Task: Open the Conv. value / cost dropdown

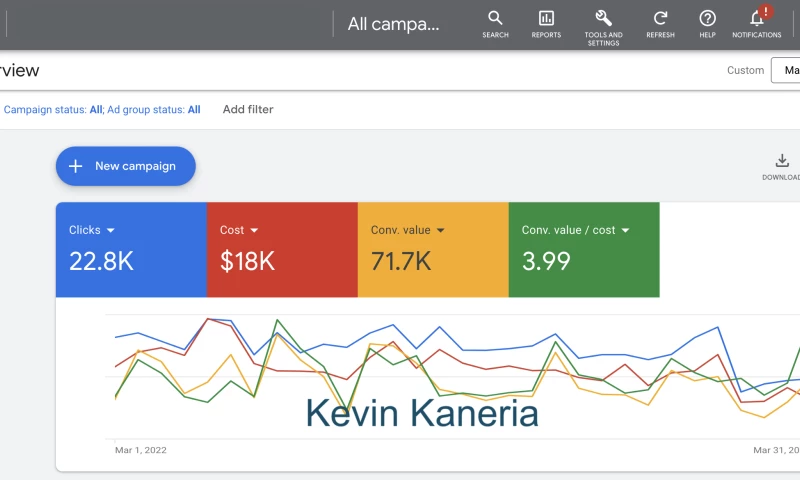Action: pyautogui.click(x=626, y=230)
